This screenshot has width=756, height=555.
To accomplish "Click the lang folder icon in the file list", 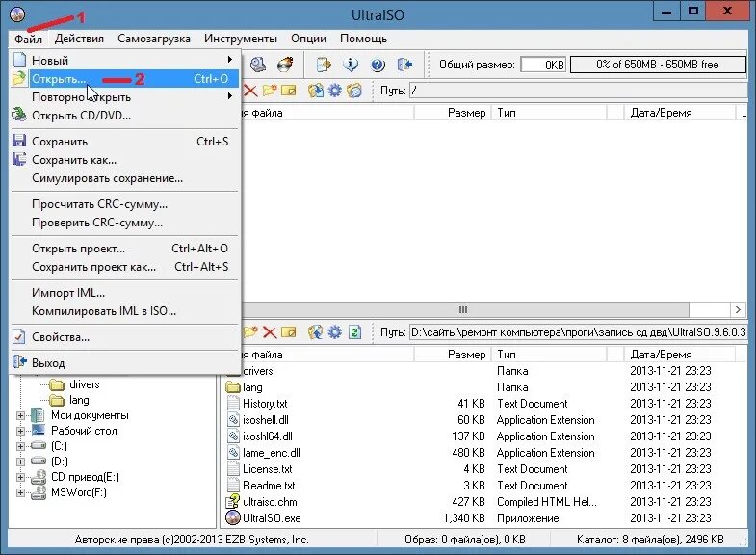I will coord(233,387).
